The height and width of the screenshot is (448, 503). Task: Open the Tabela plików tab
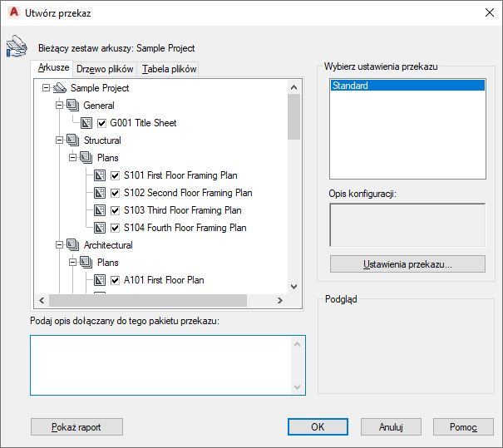tap(169, 69)
